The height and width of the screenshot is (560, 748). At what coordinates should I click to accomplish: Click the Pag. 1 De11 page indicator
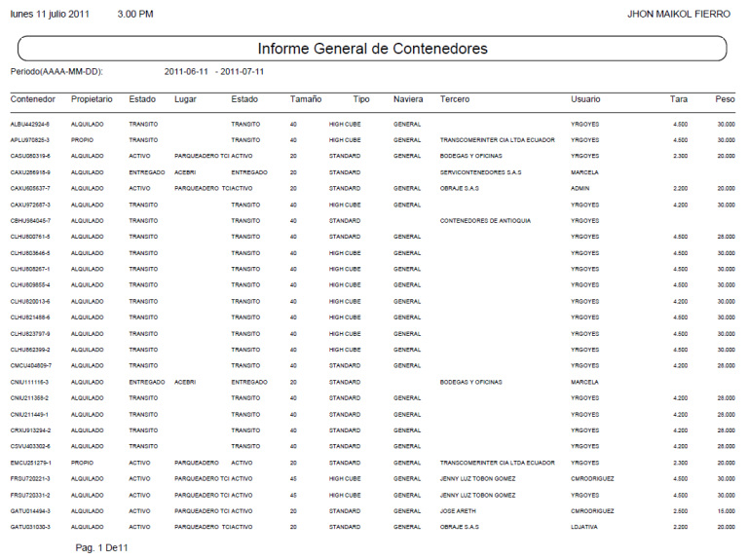[x=102, y=547]
